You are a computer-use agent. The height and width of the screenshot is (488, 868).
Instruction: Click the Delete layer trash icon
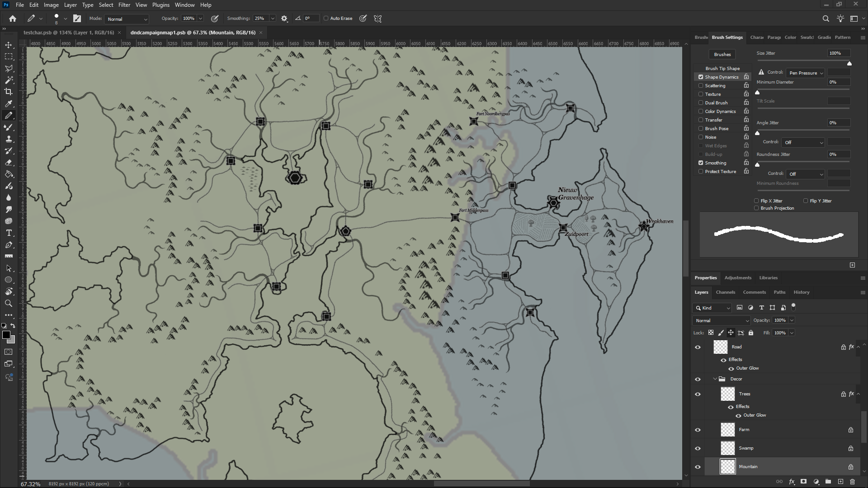tap(852, 482)
